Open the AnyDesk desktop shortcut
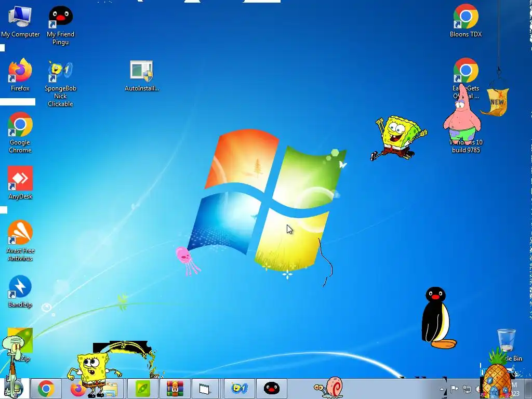Viewport: 532px width, 399px height. coord(20,182)
